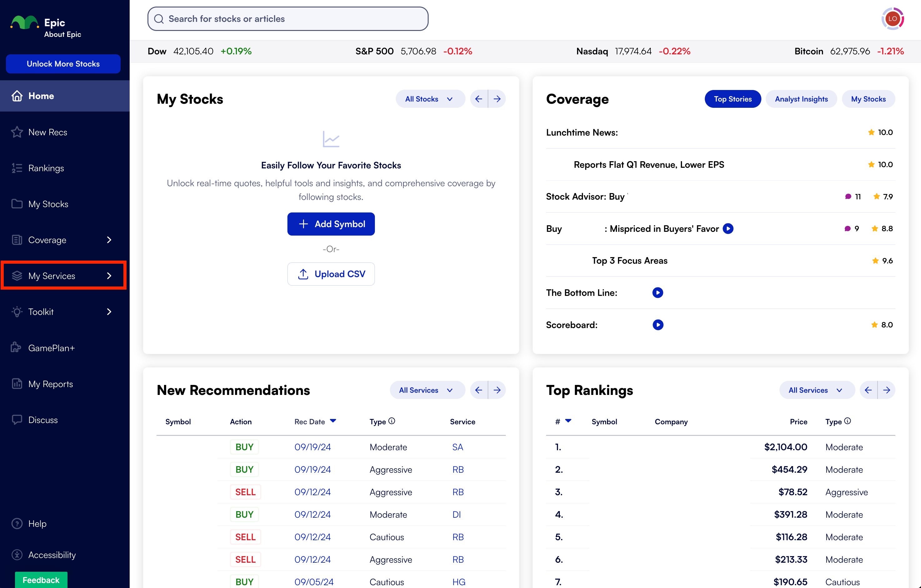This screenshot has width=921, height=588.
Task: Click the Top Stories tab
Action: click(732, 99)
